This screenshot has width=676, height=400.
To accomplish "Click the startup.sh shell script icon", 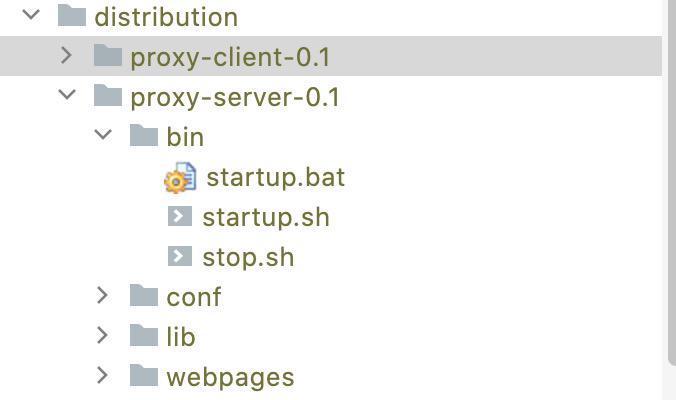I will 180,217.
